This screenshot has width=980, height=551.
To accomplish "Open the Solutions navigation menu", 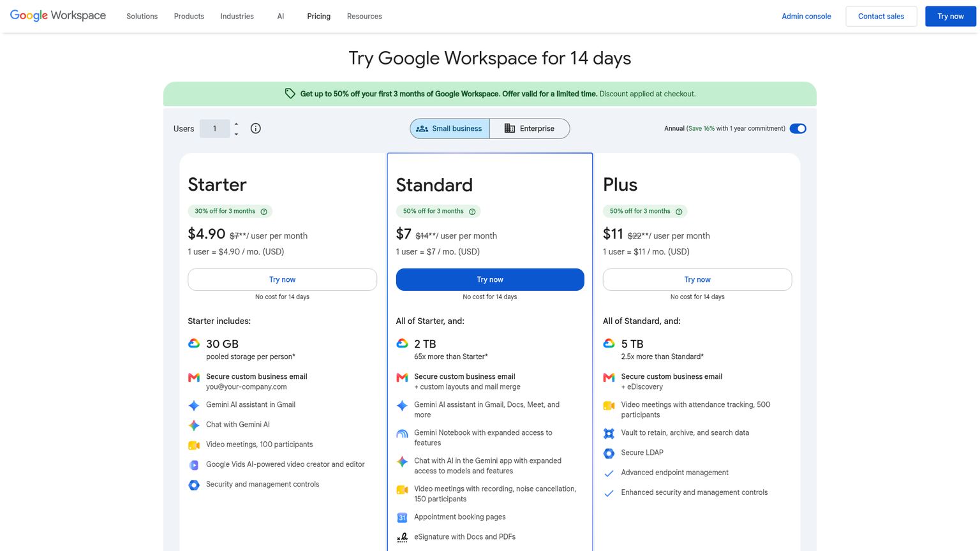I will tap(142, 16).
